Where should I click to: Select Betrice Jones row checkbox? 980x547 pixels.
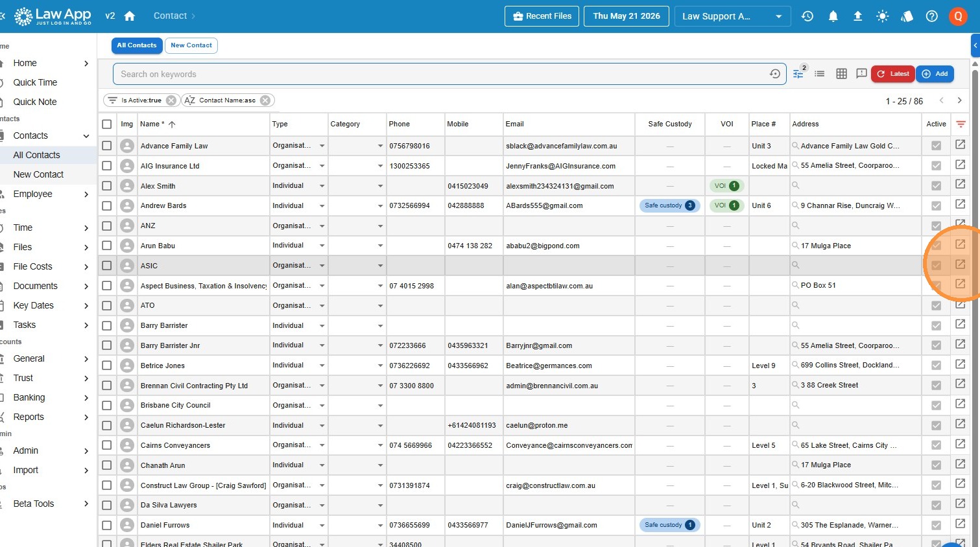[107, 366]
